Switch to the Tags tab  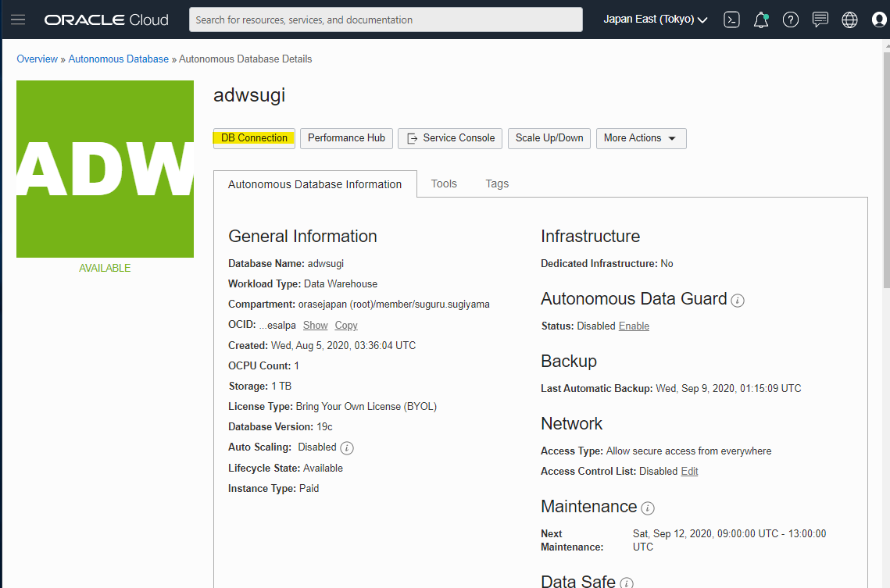tap(497, 184)
